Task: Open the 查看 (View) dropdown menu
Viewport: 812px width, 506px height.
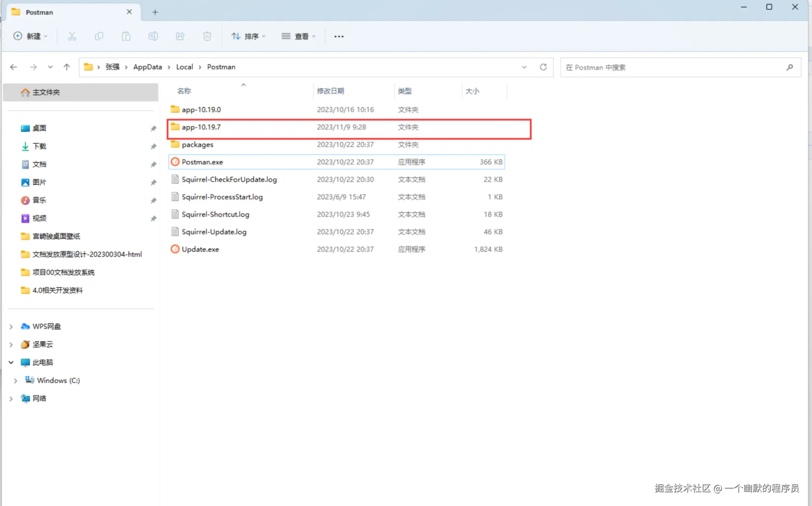Action: tap(298, 36)
